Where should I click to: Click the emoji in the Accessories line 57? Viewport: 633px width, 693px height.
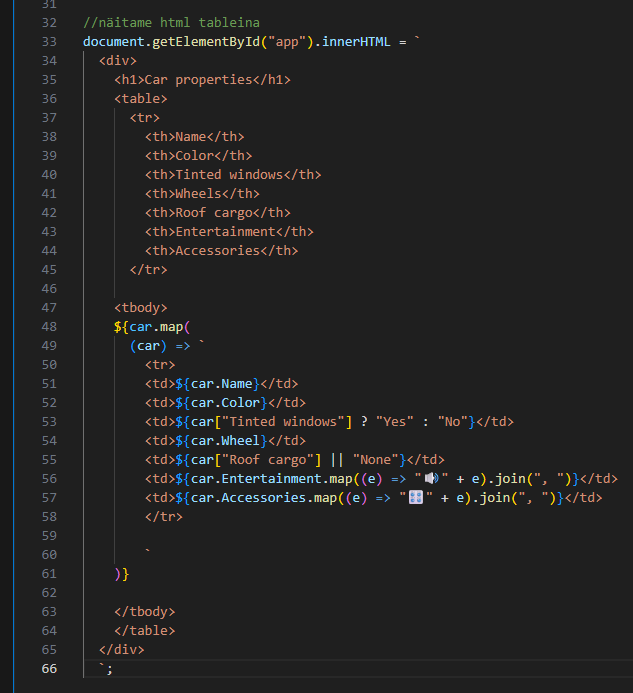click(x=416, y=497)
